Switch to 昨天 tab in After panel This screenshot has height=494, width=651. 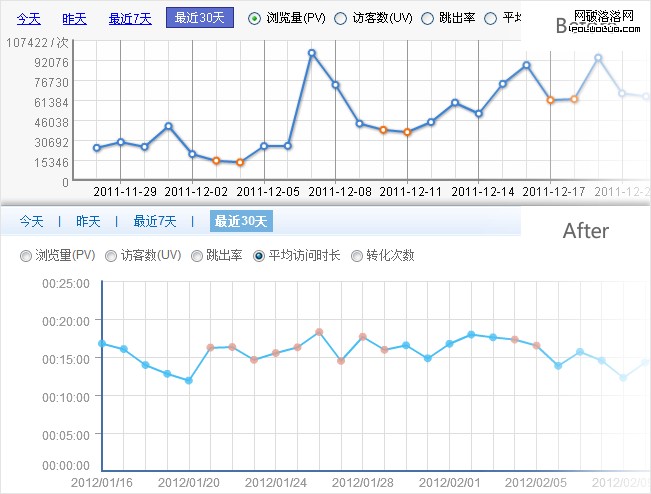coord(88,221)
